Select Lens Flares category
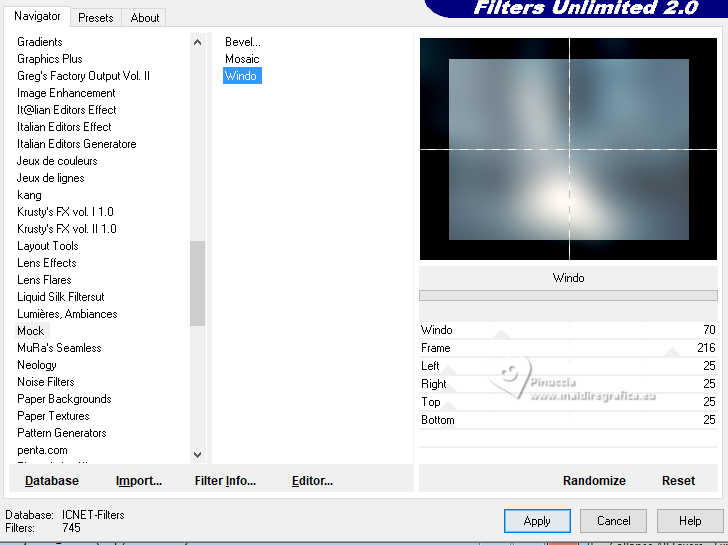Viewport: 728px width, 545px height. point(44,280)
